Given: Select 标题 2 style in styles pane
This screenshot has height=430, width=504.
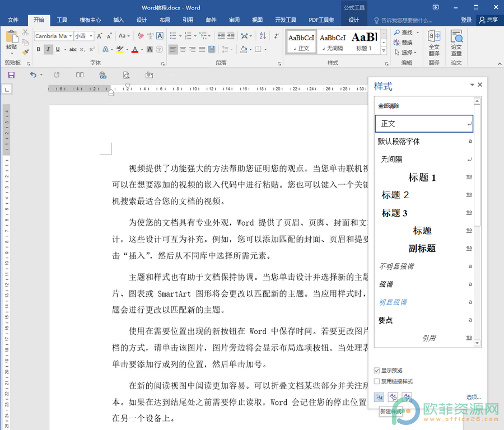Looking at the screenshot, I should [x=424, y=195].
